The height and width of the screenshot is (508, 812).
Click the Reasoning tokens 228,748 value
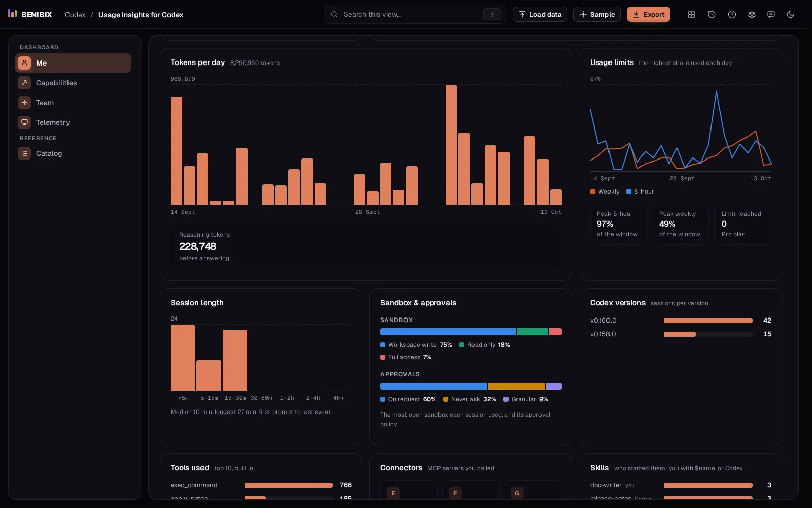(197, 246)
